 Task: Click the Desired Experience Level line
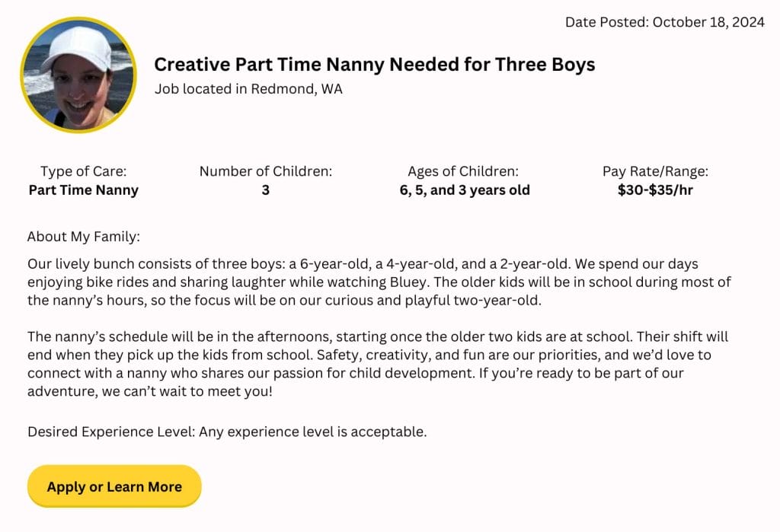pyautogui.click(x=228, y=432)
